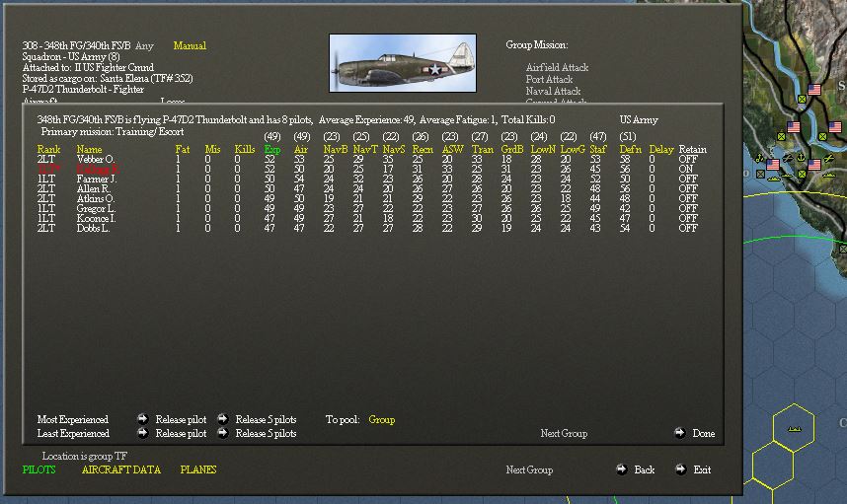Click the Back button
Image resolution: width=847 pixels, height=504 pixels.
645,470
